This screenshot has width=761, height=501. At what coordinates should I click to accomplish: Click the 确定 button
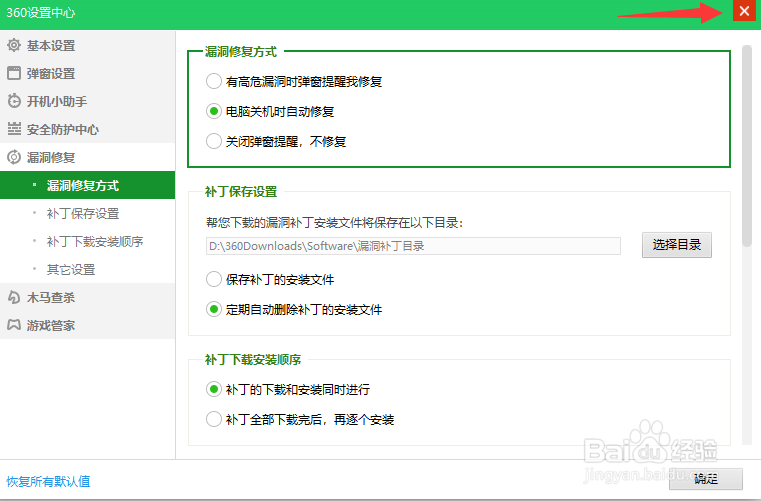pos(706,479)
